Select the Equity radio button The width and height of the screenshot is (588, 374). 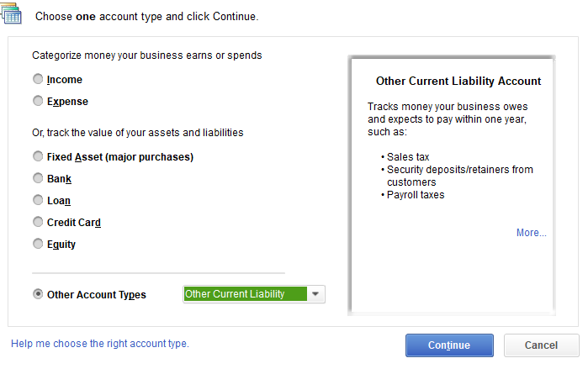37,244
